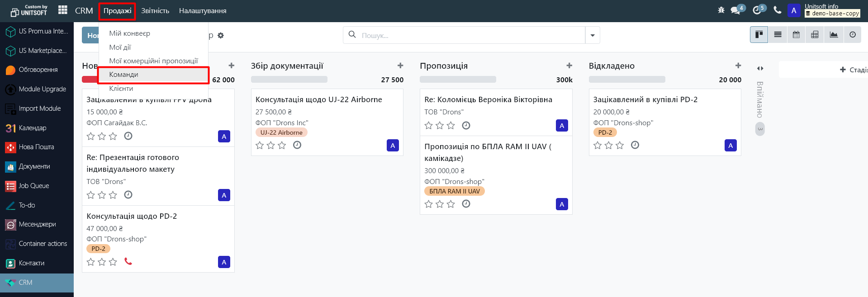868x297 pixels.
Task: Open Import Module in sidebar
Action: (x=37, y=108)
